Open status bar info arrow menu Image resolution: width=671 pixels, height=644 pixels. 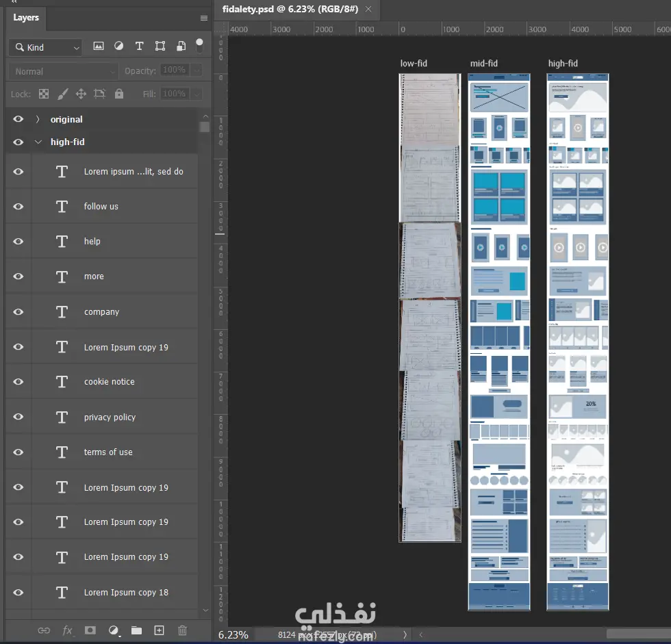point(405,635)
